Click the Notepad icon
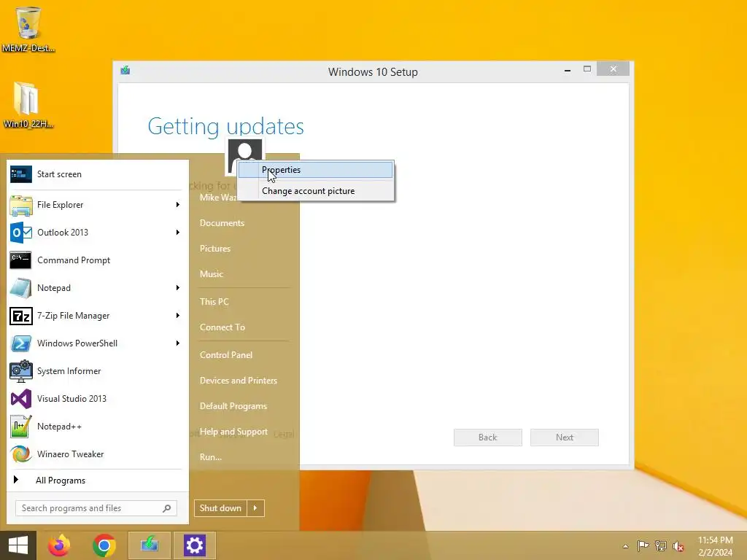This screenshot has height=560, width=747. point(21,287)
